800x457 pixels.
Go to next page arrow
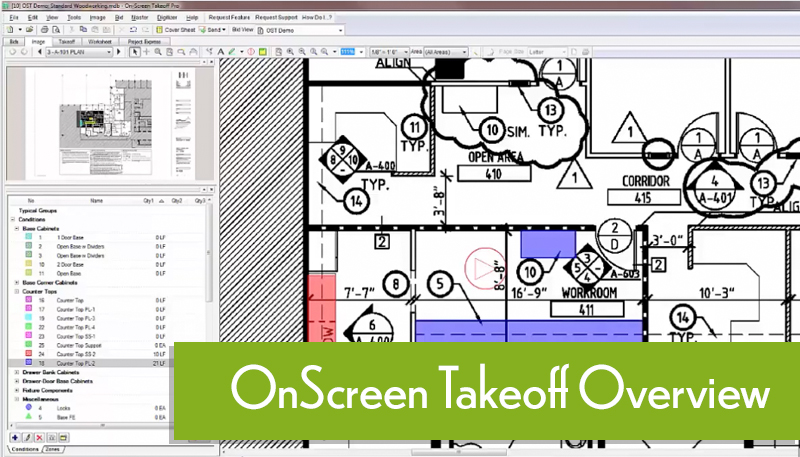click(118, 52)
